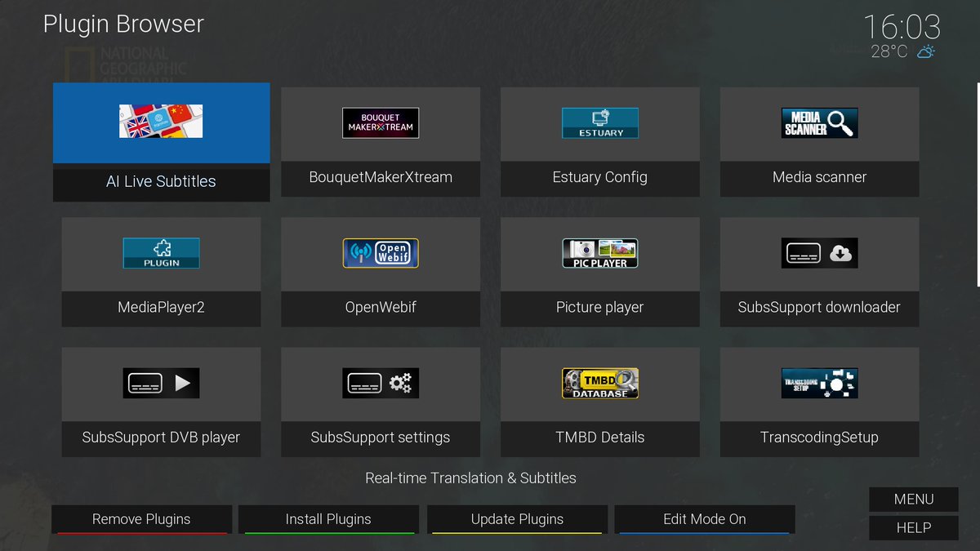Select the Media scanner label
The width and height of the screenshot is (980, 551).
[819, 176]
